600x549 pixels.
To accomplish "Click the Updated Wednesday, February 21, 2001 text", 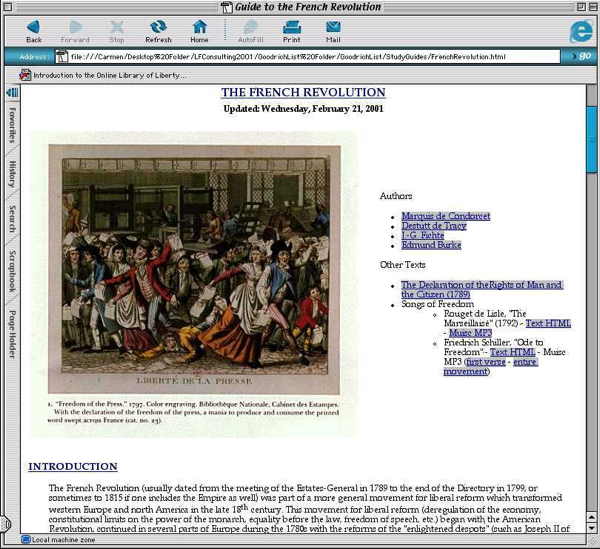I will (303, 109).
